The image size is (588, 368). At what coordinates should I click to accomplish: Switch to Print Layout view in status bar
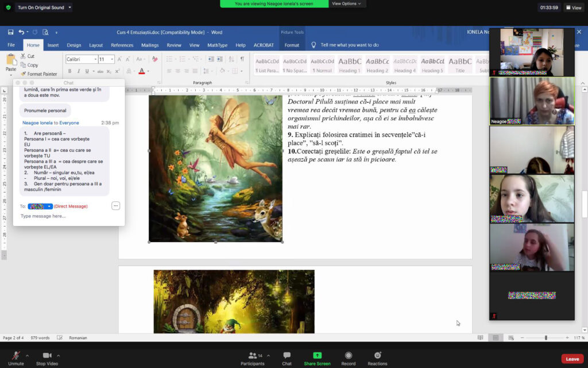496,338
